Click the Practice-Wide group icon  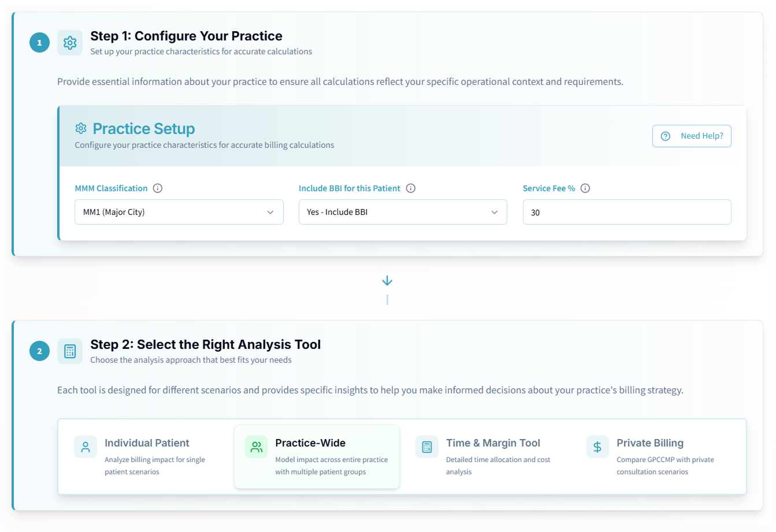[257, 447]
